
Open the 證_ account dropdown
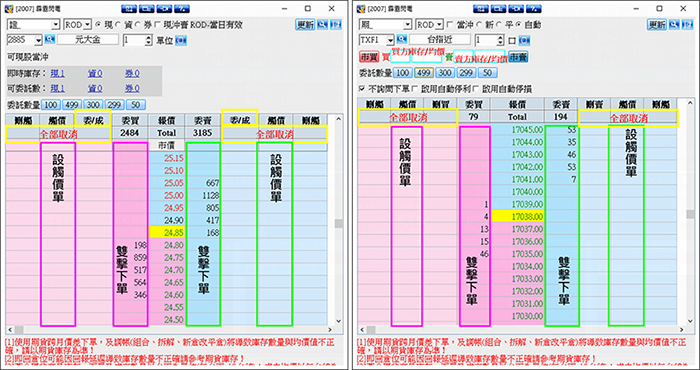tap(56, 25)
